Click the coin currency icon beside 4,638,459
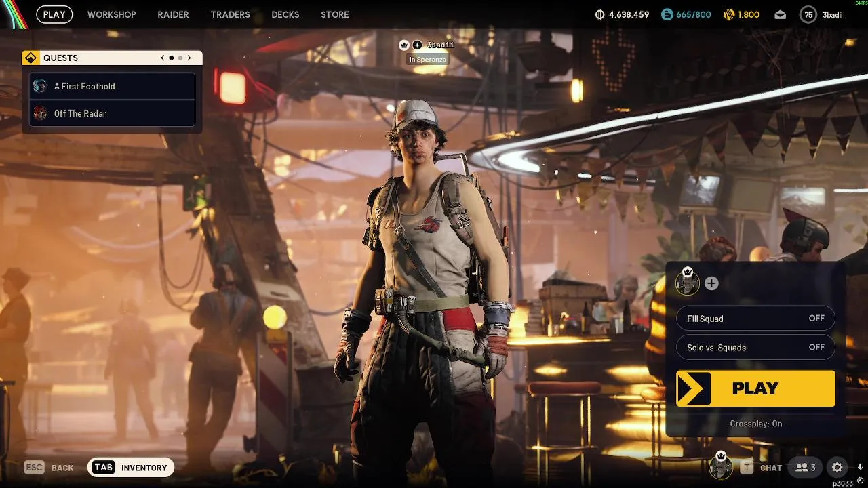Viewport: 868px width, 488px height. click(x=599, y=14)
